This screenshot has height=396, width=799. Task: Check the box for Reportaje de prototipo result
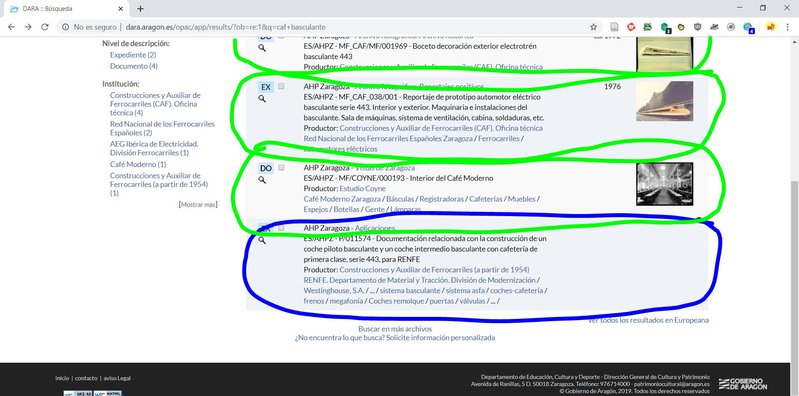(x=281, y=87)
